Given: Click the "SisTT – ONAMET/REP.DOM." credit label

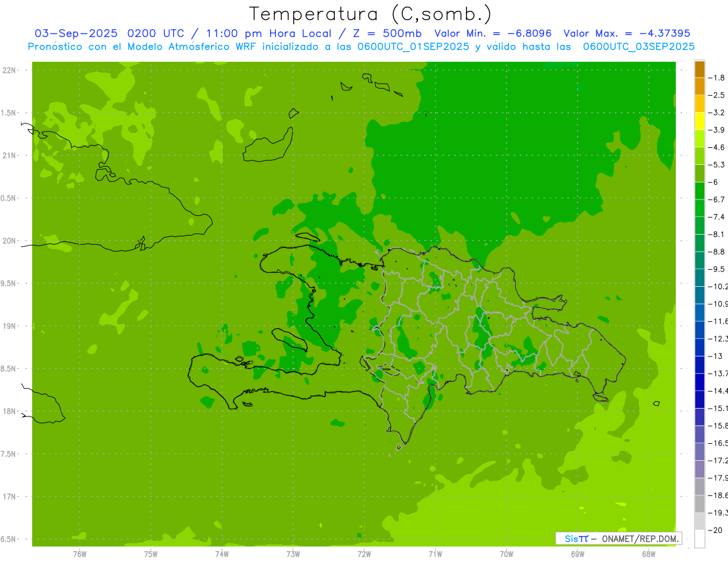Looking at the screenshot, I should (618, 538).
